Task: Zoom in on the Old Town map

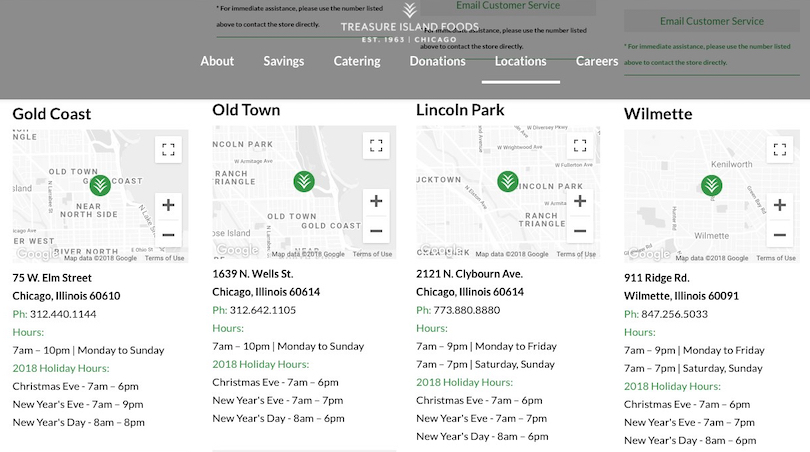Action: (x=376, y=201)
